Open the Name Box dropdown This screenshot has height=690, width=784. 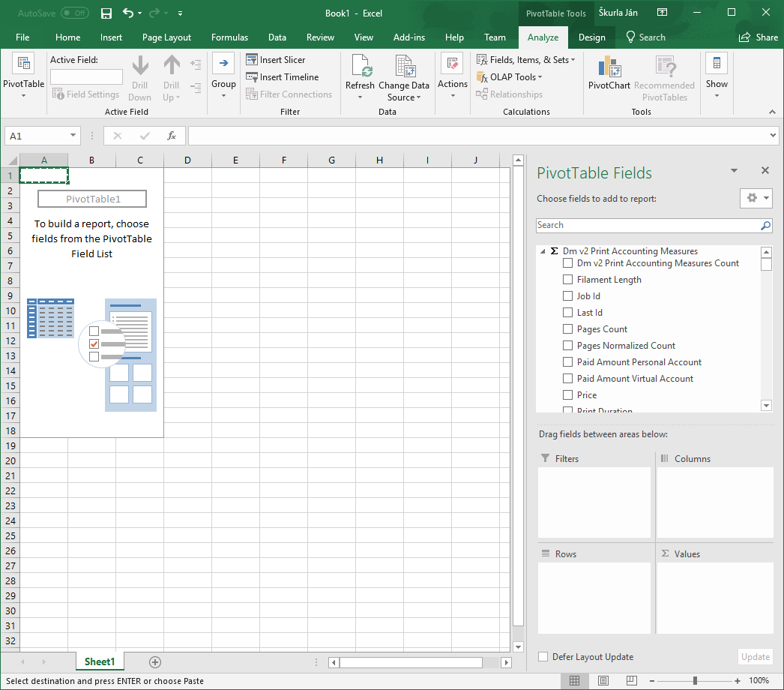(71, 136)
